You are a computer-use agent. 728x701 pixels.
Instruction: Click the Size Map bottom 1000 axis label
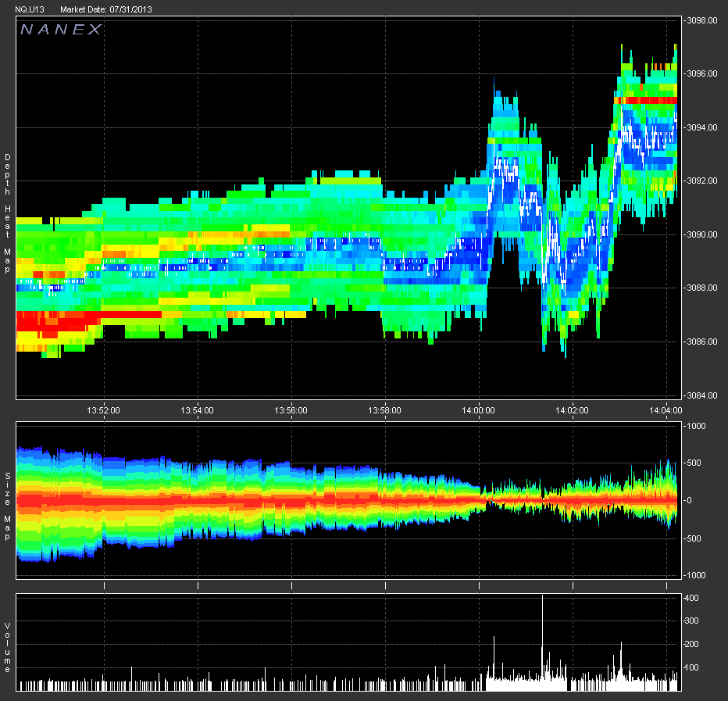697,576
